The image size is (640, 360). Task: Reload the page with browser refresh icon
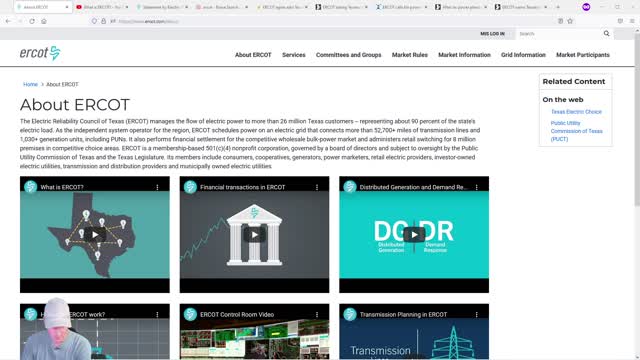tap(32, 21)
